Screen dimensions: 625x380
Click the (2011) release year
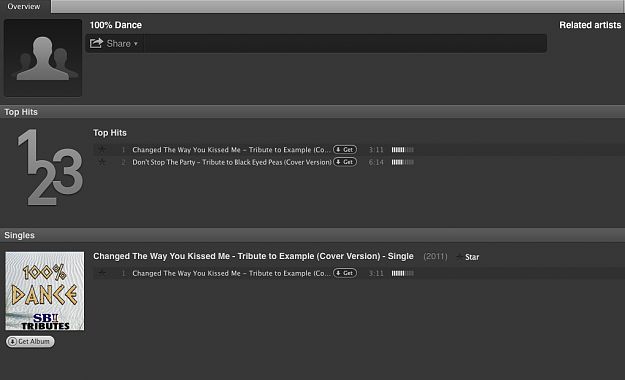(x=435, y=256)
